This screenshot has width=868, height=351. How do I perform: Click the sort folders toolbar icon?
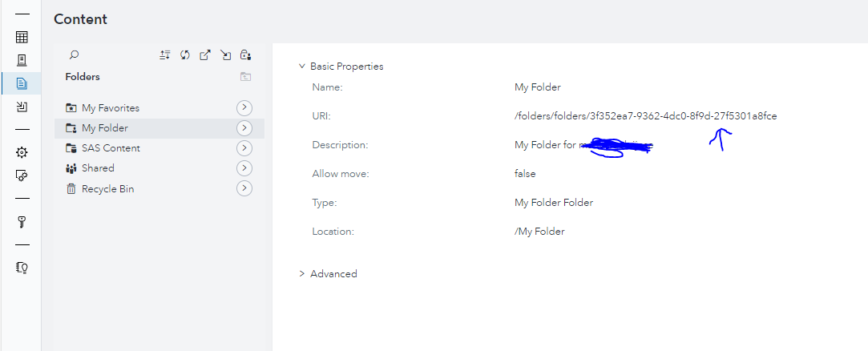coord(165,55)
